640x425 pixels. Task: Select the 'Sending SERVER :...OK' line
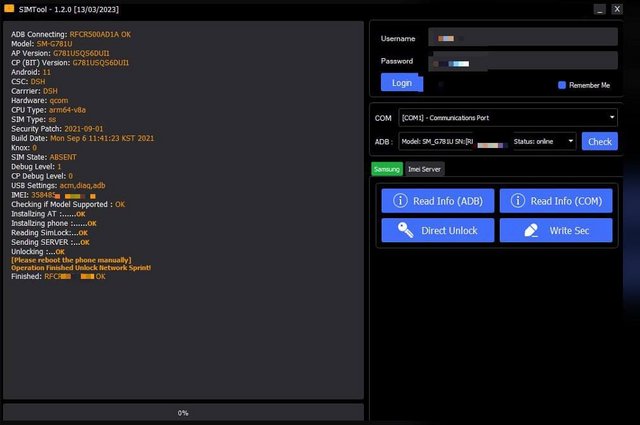point(50,242)
